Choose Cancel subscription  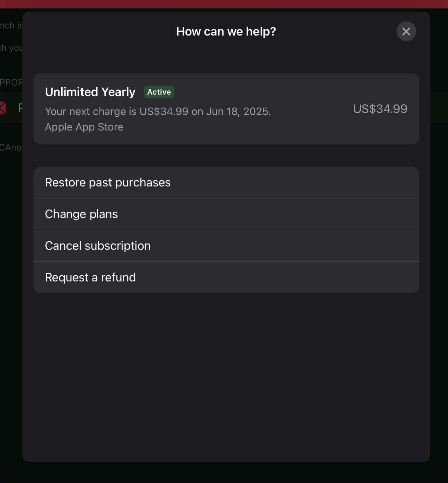pos(226,246)
